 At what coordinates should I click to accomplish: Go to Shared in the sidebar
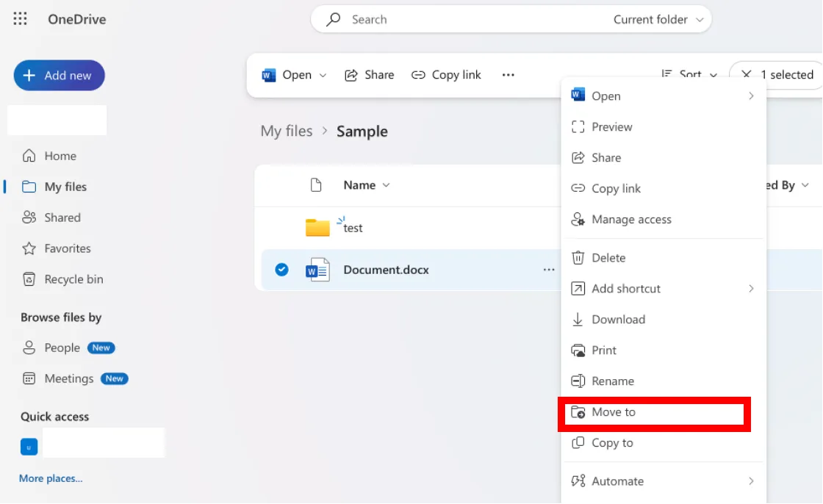pos(62,217)
